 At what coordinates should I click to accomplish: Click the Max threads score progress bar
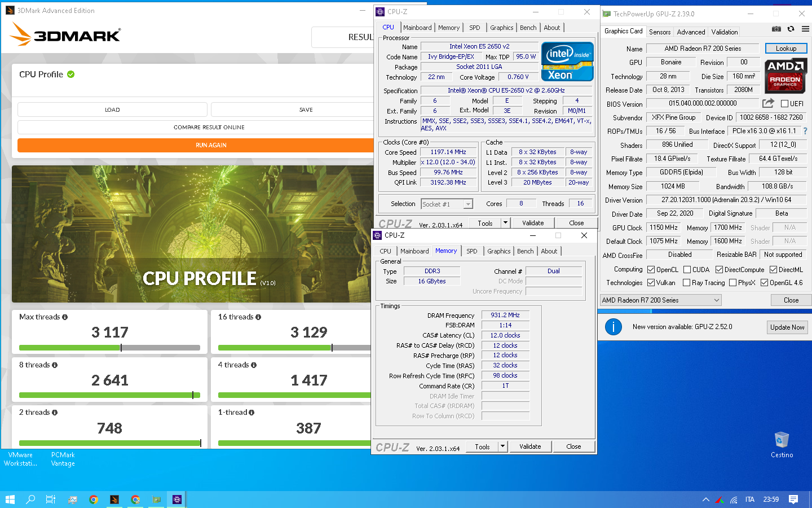pos(109,348)
